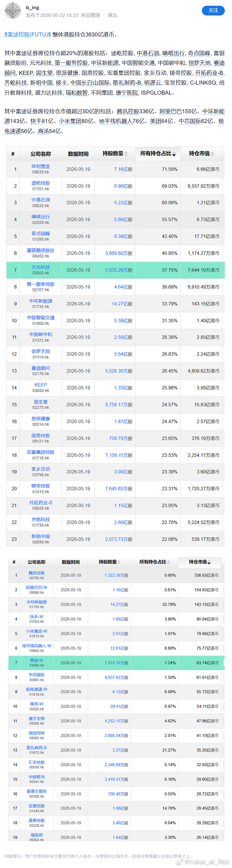
Task: Open 泡泡玛特 company link in second table
Action: (36, 733)
